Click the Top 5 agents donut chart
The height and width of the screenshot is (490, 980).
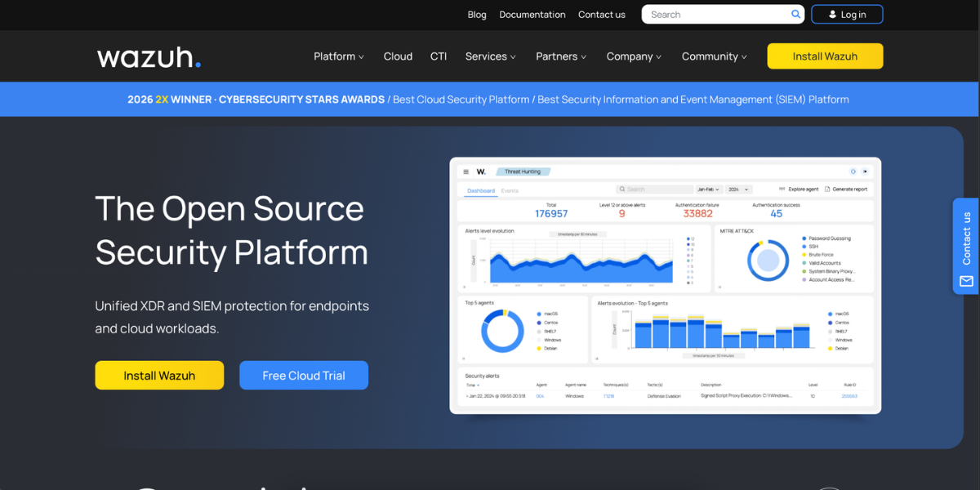coord(502,331)
